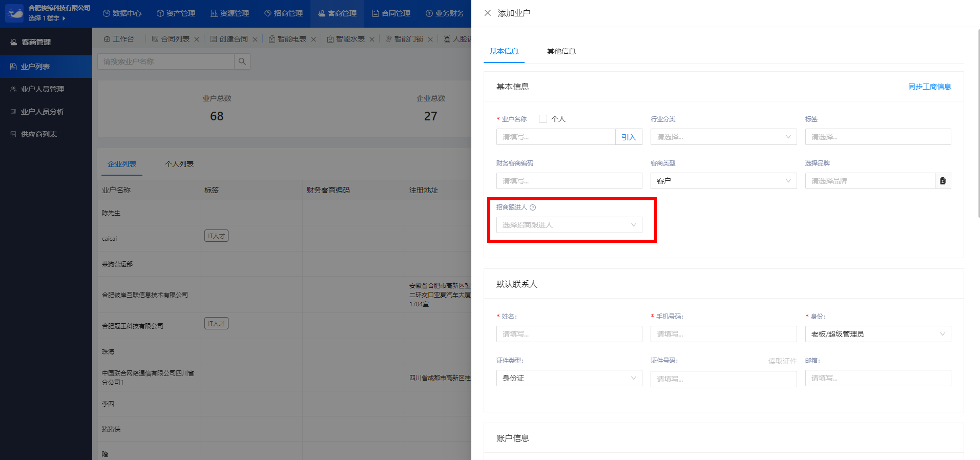Click the 读取证件 link

tap(782, 361)
